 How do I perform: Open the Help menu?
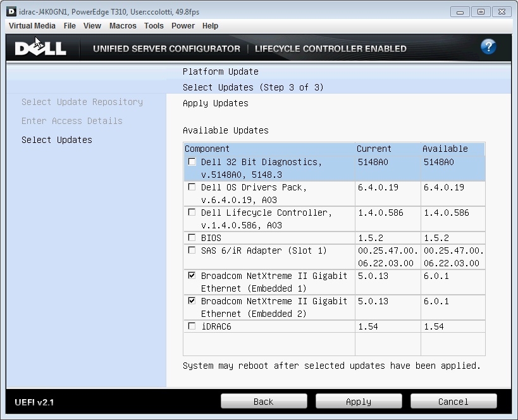coord(210,26)
